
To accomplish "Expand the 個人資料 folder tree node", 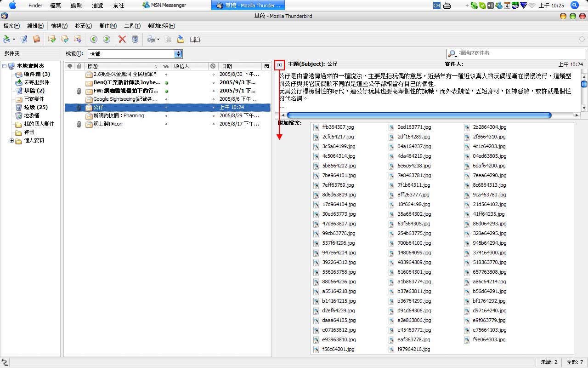I will [11, 141].
